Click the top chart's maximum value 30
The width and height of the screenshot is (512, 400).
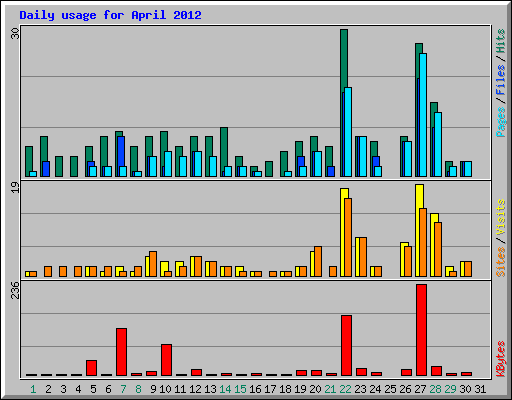click(x=15, y=33)
